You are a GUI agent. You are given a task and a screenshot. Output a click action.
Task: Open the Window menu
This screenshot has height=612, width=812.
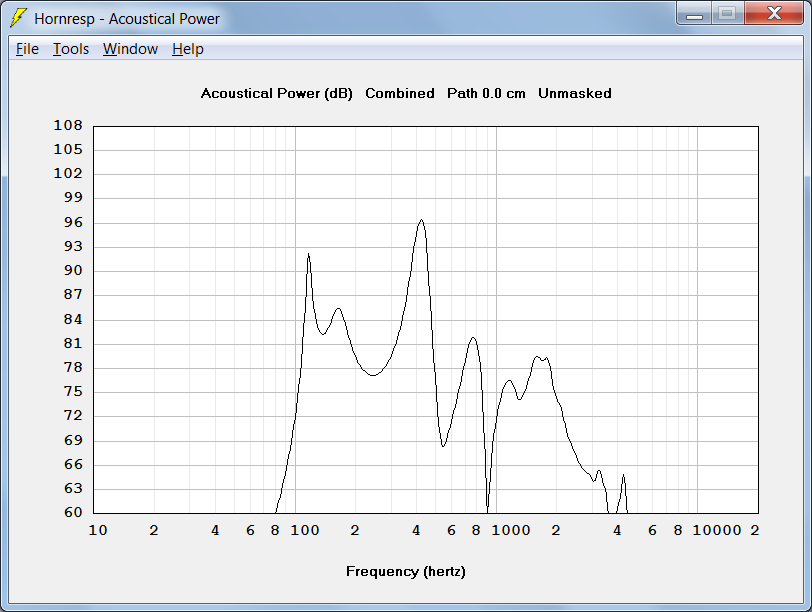pyautogui.click(x=130, y=49)
